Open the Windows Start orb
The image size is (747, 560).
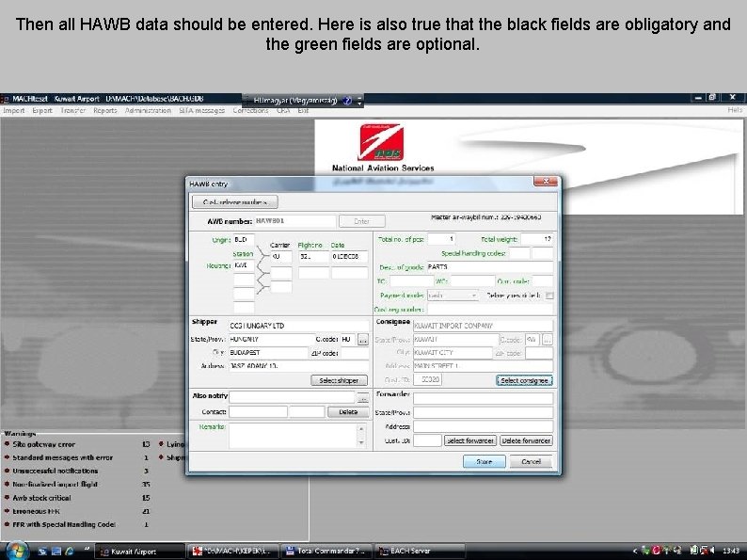coord(17,551)
